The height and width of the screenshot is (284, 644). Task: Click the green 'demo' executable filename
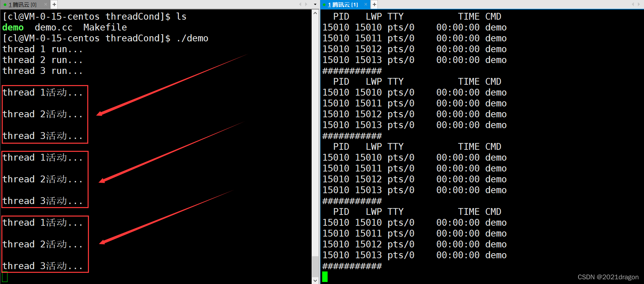[x=13, y=27]
